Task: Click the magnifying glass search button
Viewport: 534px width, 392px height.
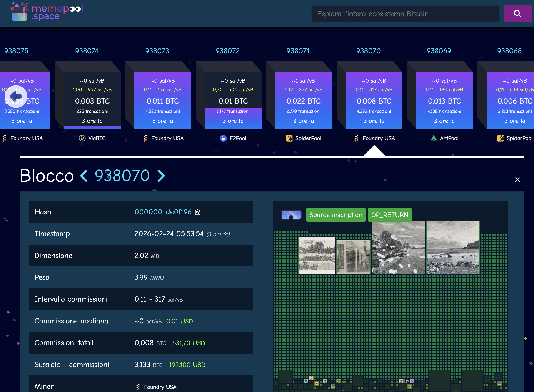Action: click(517, 14)
